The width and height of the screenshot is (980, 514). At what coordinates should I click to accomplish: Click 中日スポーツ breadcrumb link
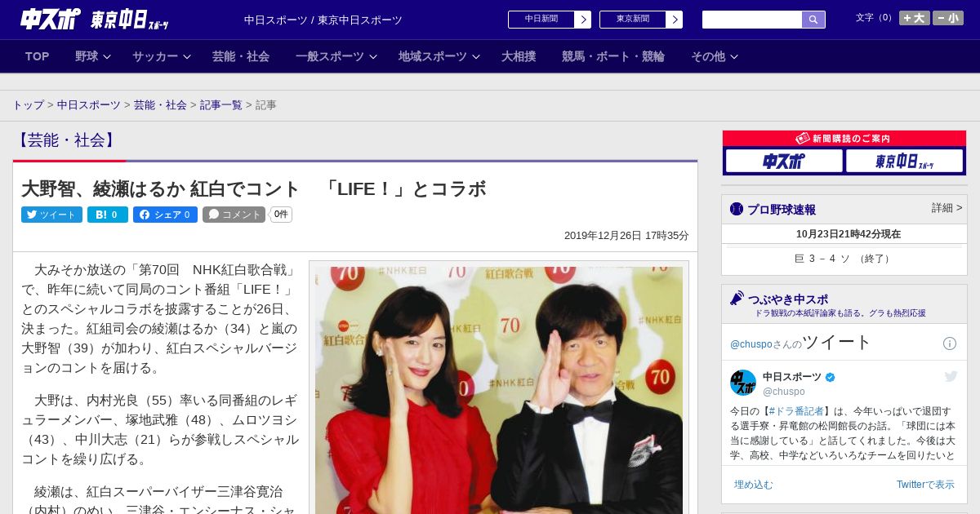coord(88,105)
